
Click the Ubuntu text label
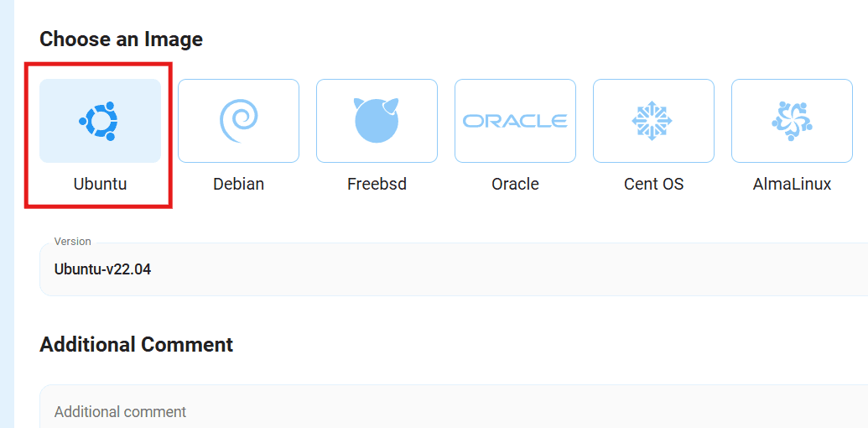coord(100,184)
